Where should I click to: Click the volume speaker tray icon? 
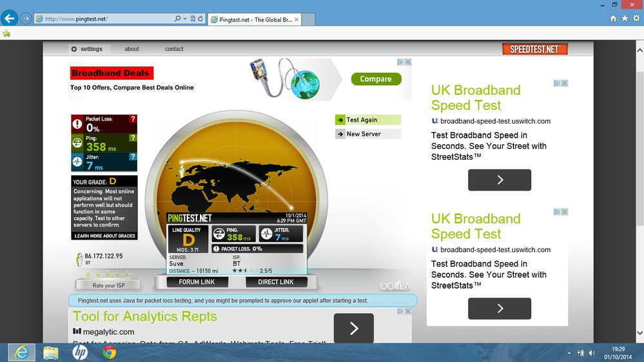tap(592, 353)
